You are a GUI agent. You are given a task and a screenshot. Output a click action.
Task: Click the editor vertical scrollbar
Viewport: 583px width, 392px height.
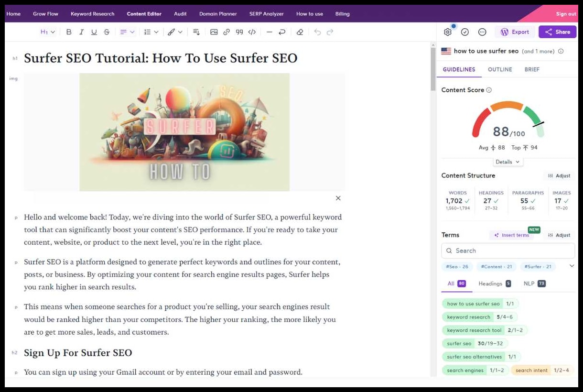[x=433, y=69]
